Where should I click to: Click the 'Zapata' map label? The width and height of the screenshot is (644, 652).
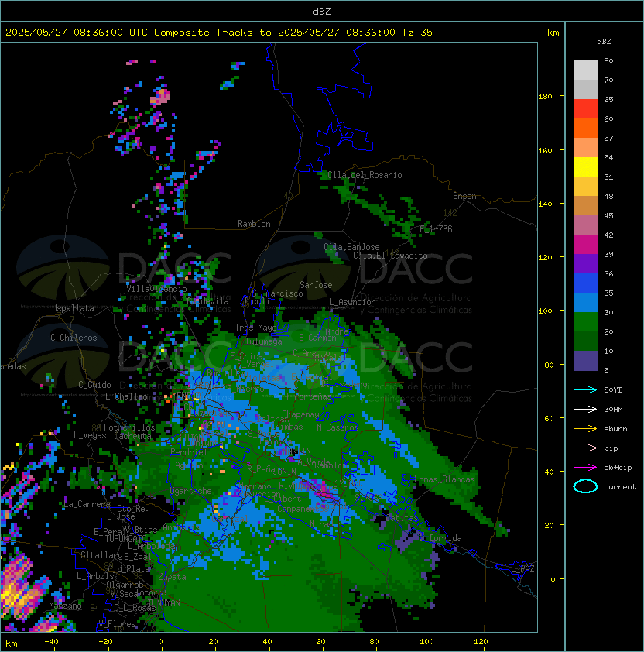(172, 577)
